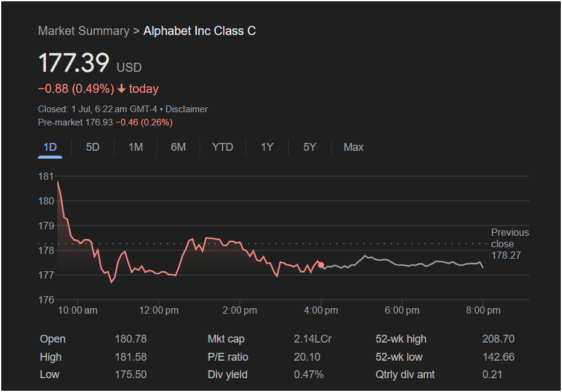Image resolution: width=562 pixels, height=392 pixels.
Task: Switch to the 1Y tab
Action: [x=267, y=147]
